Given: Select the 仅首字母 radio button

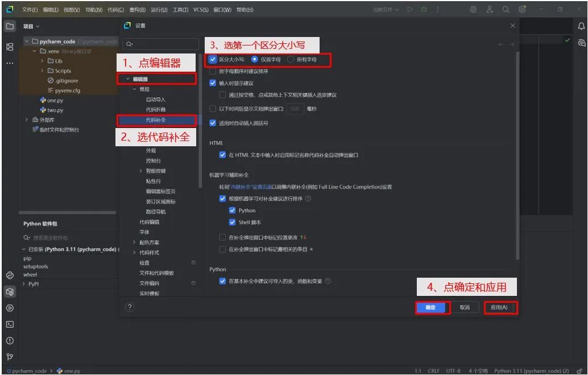Looking at the screenshot, I should tap(255, 59).
